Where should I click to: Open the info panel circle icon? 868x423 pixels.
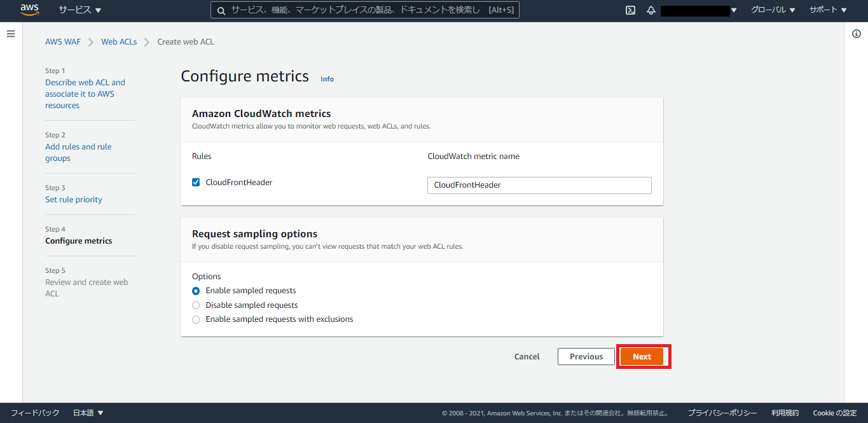[x=857, y=34]
